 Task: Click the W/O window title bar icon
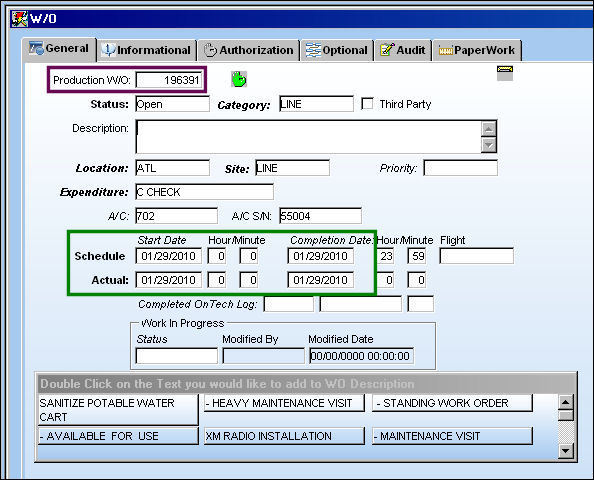(19, 19)
